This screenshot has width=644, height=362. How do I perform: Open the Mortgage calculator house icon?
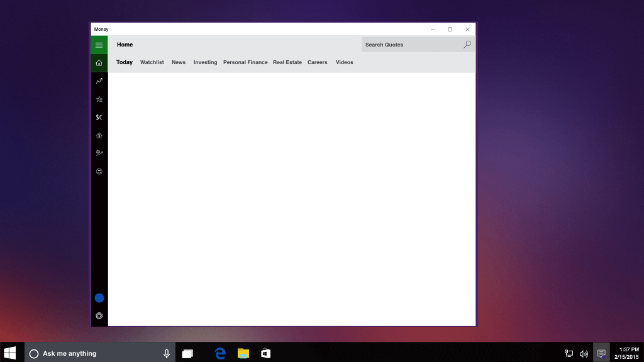tap(99, 136)
